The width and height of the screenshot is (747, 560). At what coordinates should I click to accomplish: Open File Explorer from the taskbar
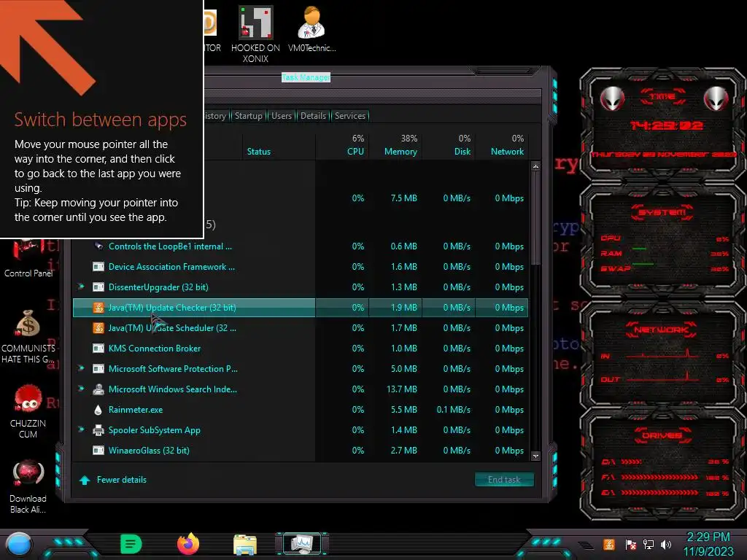point(245,545)
